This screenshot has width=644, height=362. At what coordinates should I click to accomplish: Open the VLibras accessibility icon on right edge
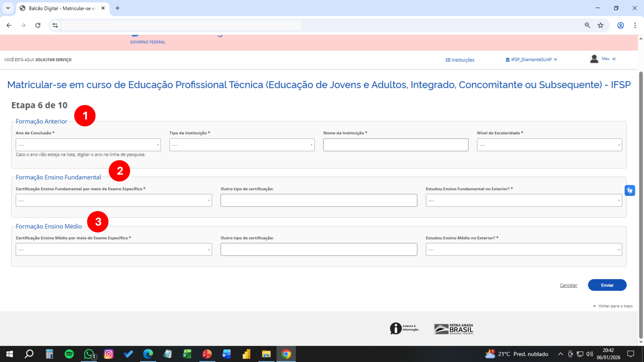point(630,190)
